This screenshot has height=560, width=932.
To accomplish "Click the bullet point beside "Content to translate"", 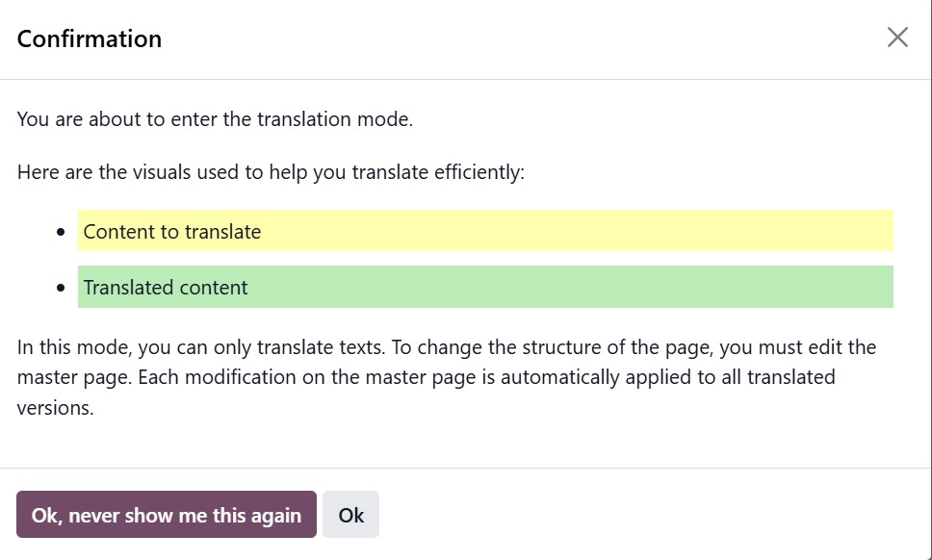I will click(62, 232).
